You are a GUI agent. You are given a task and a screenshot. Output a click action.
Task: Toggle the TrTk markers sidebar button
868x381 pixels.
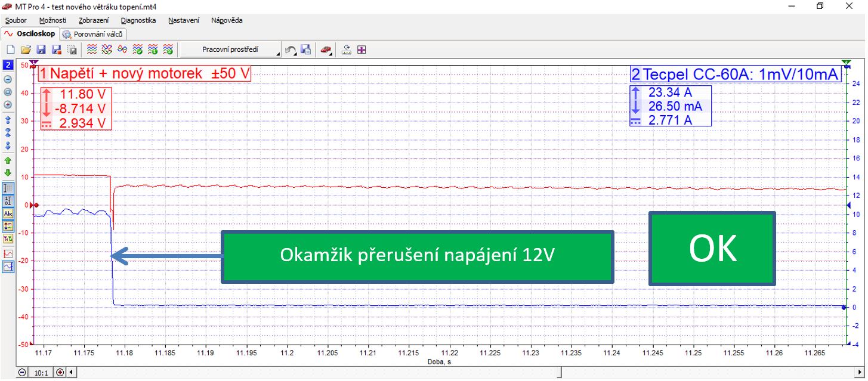[8, 239]
